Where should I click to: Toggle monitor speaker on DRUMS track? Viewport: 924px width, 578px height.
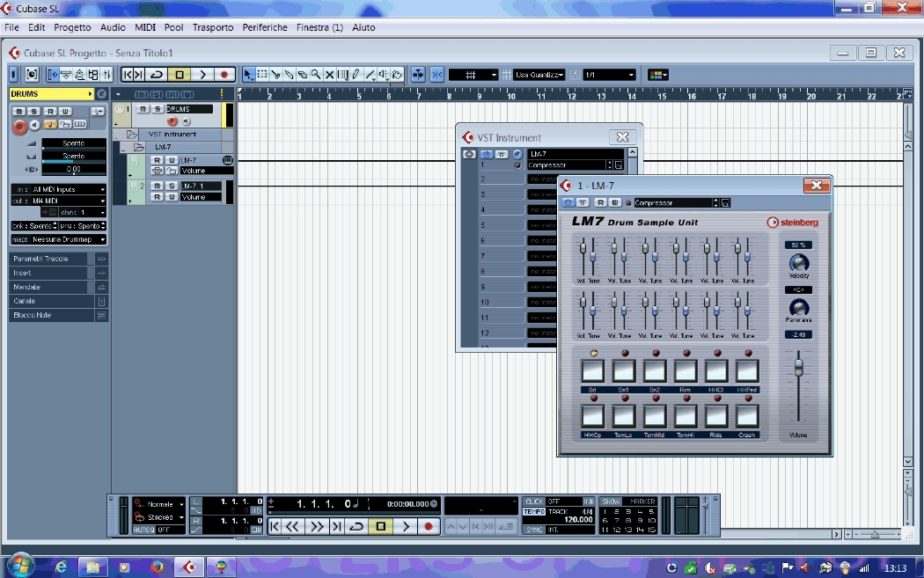click(x=187, y=121)
